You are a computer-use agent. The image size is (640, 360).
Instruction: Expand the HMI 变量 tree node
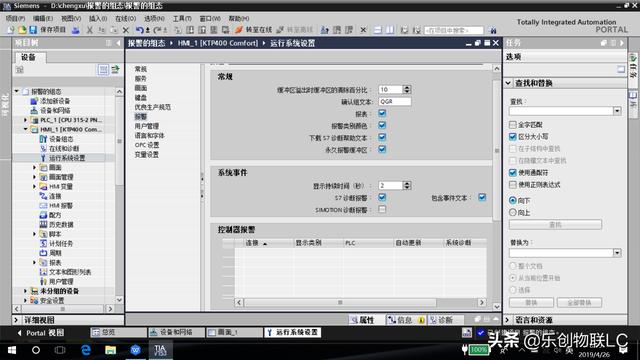point(35,187)
